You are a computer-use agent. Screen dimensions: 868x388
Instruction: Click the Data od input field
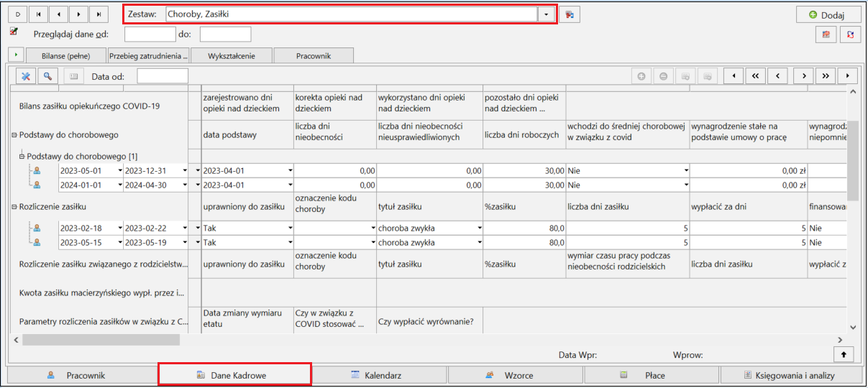pyautogui.click(x=163, y=75)
